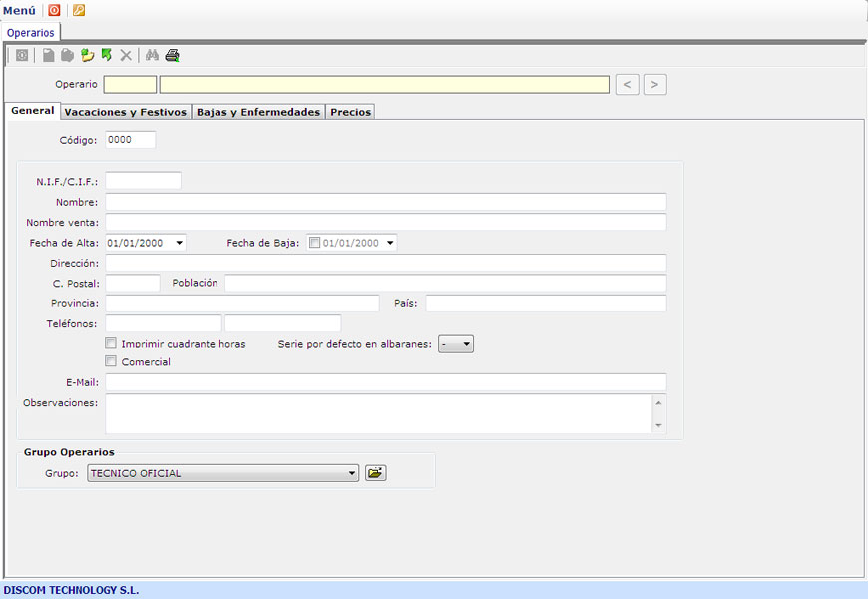Click the printer icon in toolbar

pos(173,56)
